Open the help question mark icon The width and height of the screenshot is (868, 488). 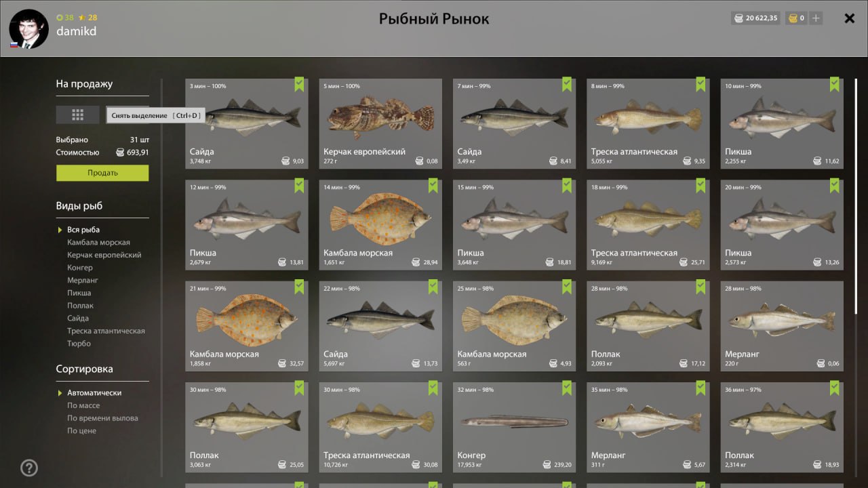click(29, 468)
